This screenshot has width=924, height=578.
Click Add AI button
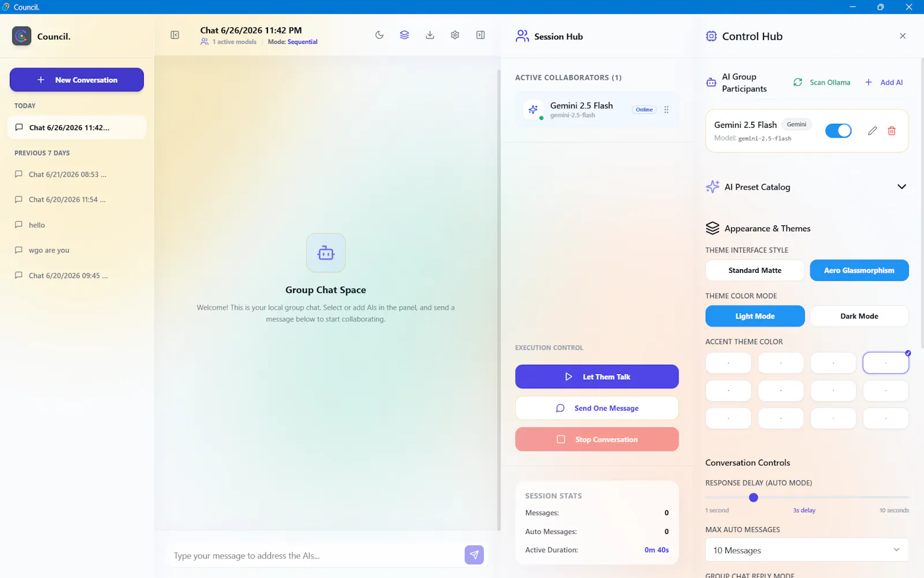click(x=884, y=83)
